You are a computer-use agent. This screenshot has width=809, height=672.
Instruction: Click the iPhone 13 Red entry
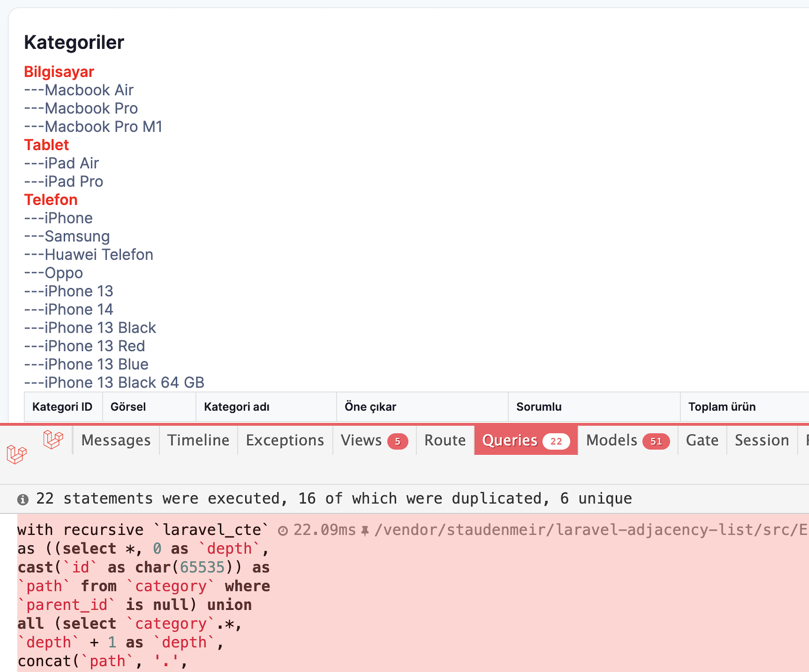(x=84, y=346)
